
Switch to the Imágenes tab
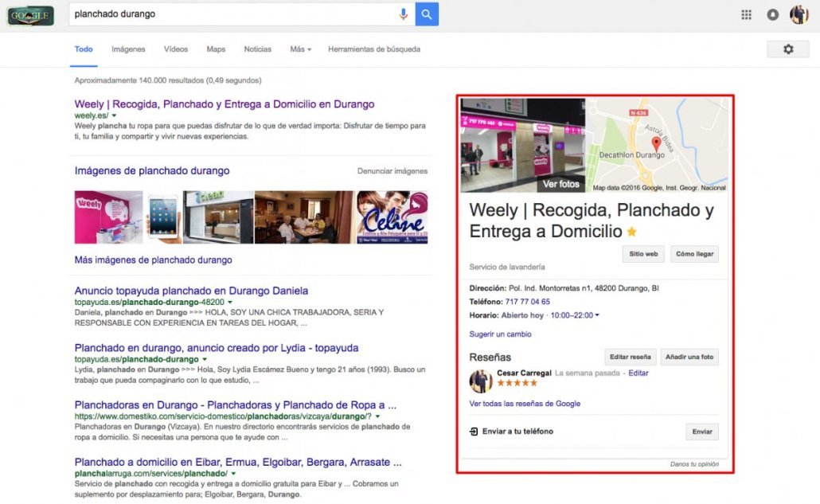click(x=128, y=49)
